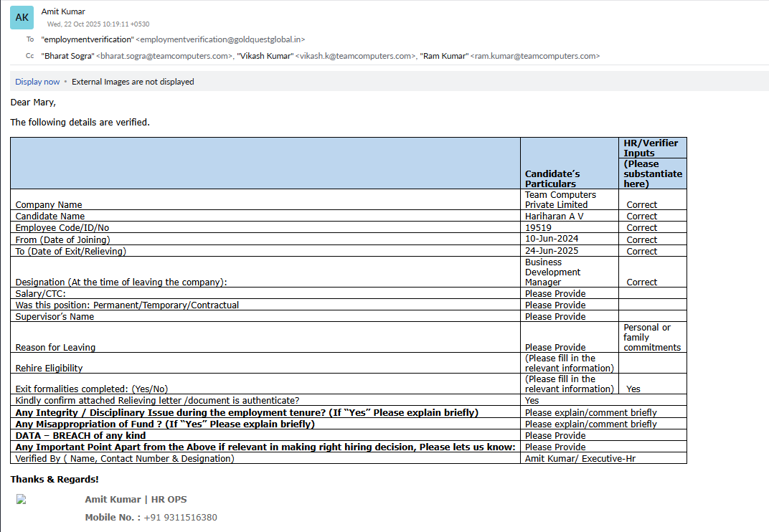Click the Amit Kumar | HR OPS signature line
Image resolution: width=769 pixels, height=532 pixels.
(136, 500)
